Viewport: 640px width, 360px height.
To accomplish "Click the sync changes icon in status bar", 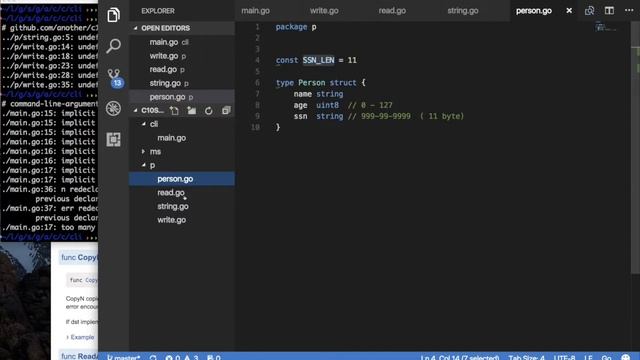I will (153, 357).
